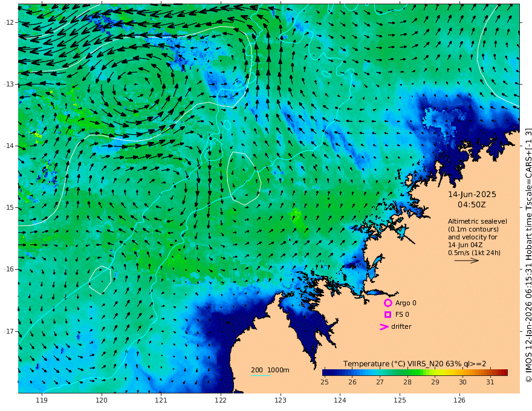Click the 04:50Z time label
The height and width of the screenshot is (411, 532).
tap(472, 205)
